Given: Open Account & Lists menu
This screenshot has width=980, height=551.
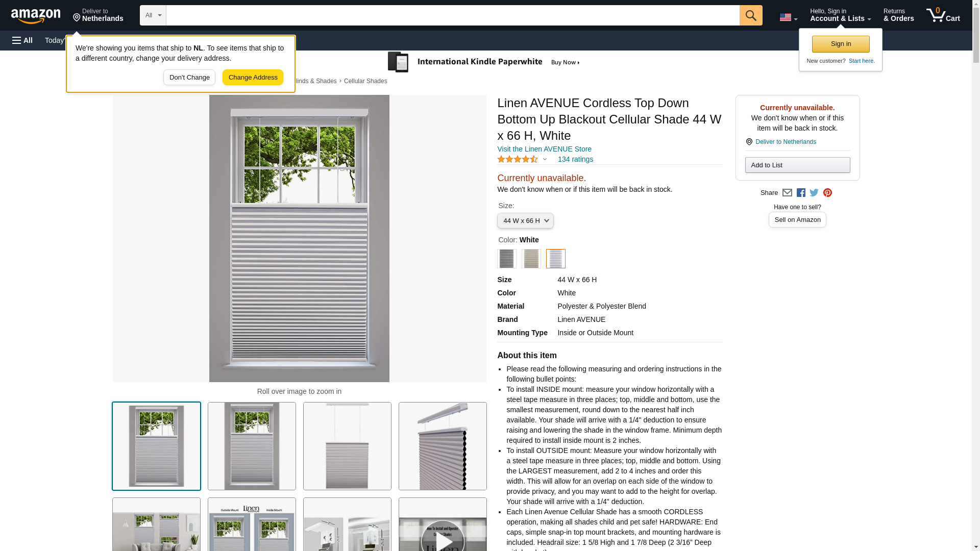Looking at the screenshot, I should pyautogui.click(x=840, y=15).
